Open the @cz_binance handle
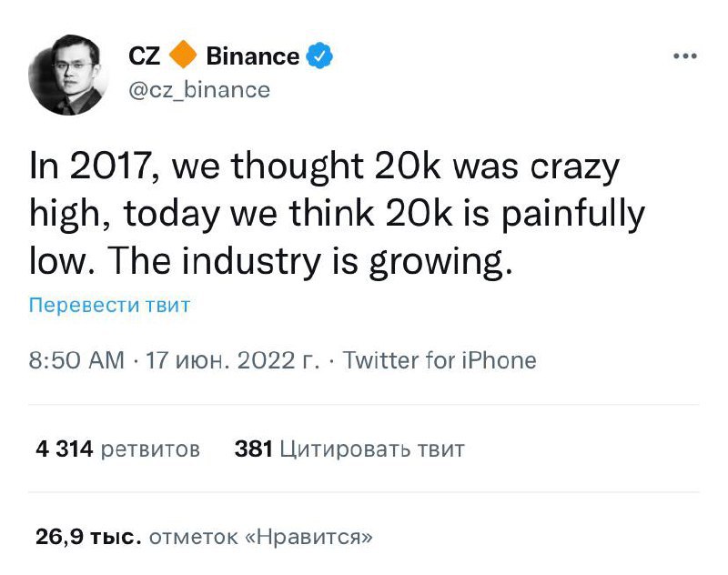Screen dimensions: 728x575 tap(198, 89)
